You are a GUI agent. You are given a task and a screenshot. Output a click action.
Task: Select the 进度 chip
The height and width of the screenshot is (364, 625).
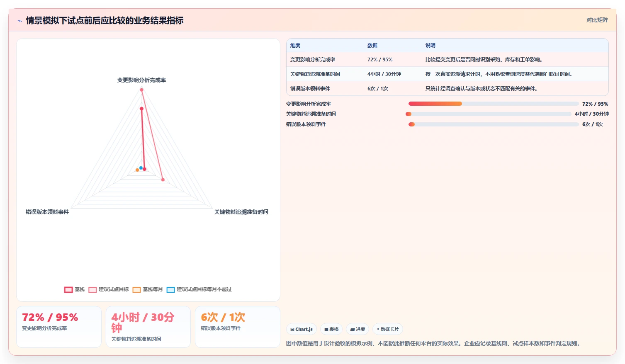(357, 329)
